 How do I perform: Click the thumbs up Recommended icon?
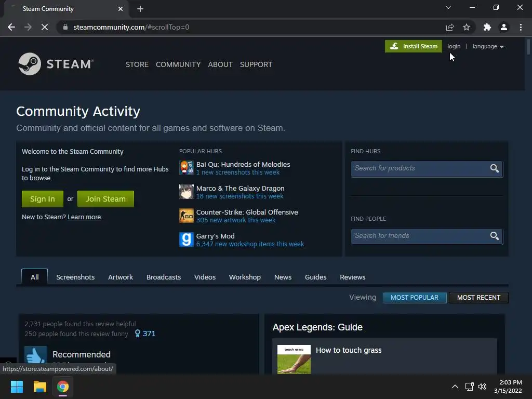(x=36, y=355)
